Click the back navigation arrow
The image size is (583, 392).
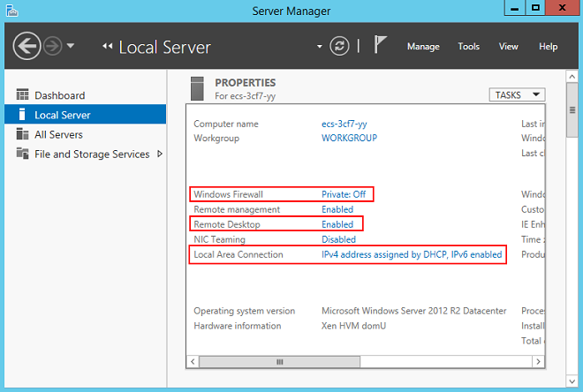click(x=26, y=46)
